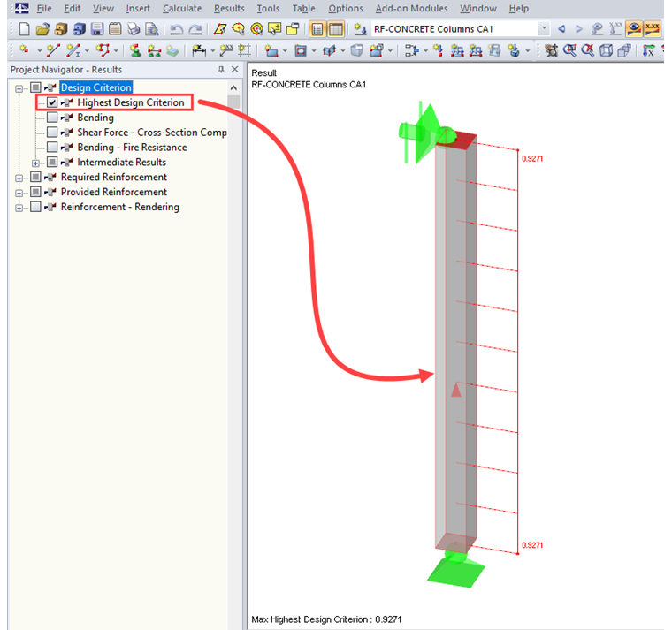Open the View menu
Viewport: 672px width, 630px height.
tap(103, 9)
